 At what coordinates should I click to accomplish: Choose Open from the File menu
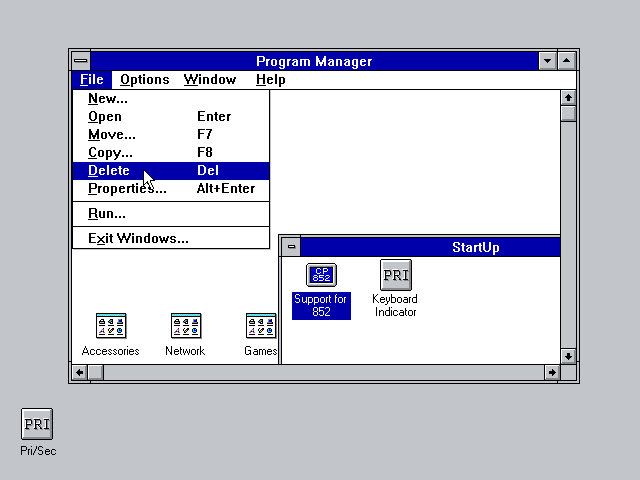[x=171, y=117]
